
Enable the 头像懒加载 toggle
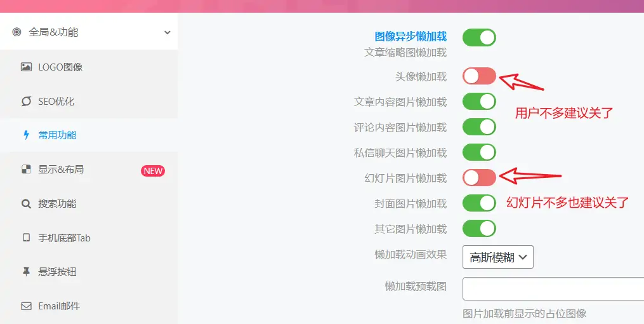point(479,76)
